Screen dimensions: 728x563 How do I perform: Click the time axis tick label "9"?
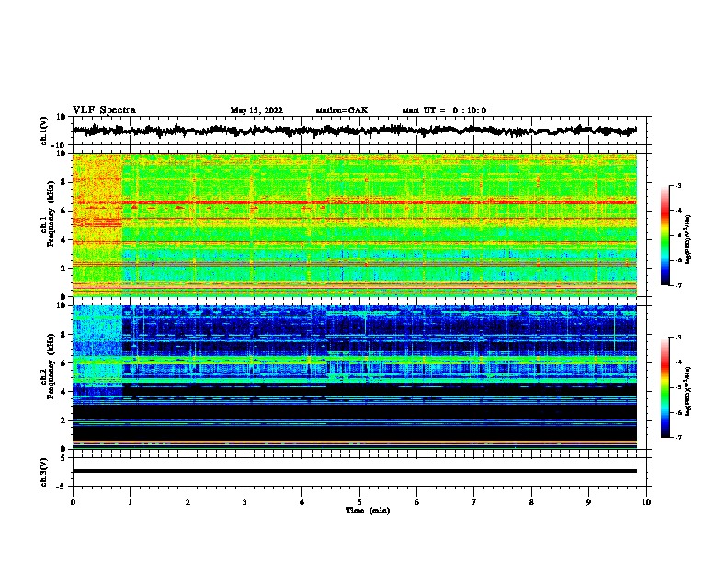[588, 502]
